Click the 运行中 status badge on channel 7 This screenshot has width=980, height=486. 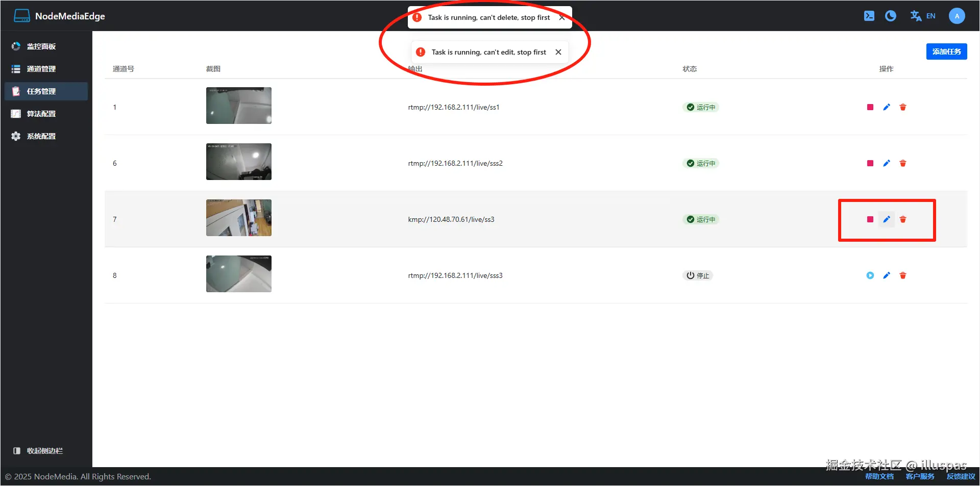pos(701,219)
